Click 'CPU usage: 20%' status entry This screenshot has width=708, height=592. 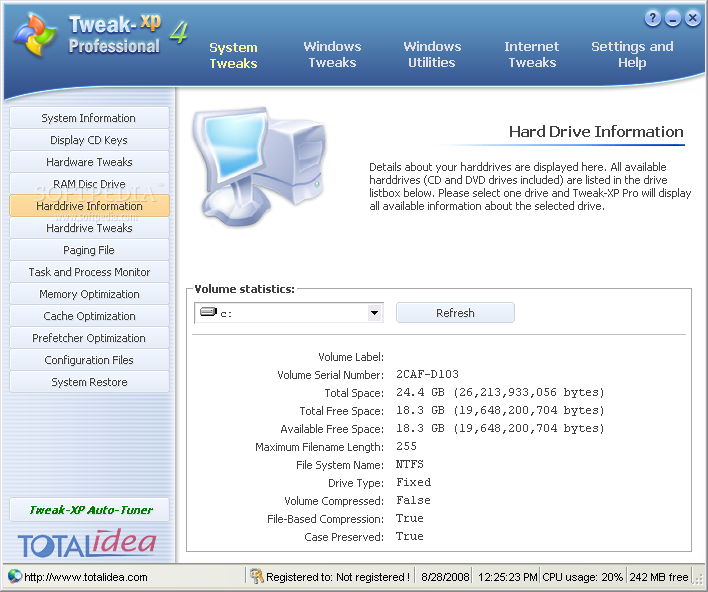coord(582,577)
